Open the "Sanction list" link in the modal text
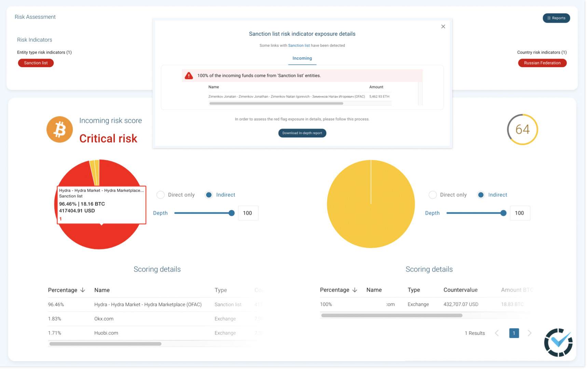Image resolution: width=588 pixels, height=369 pixels. pyautogui.click(x=299, y=45)
